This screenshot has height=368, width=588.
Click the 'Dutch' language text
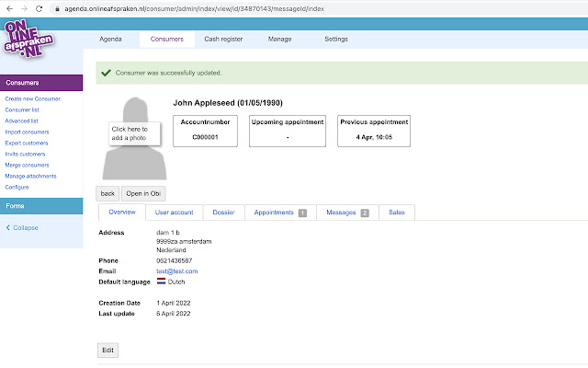click(x=176, y=282)
